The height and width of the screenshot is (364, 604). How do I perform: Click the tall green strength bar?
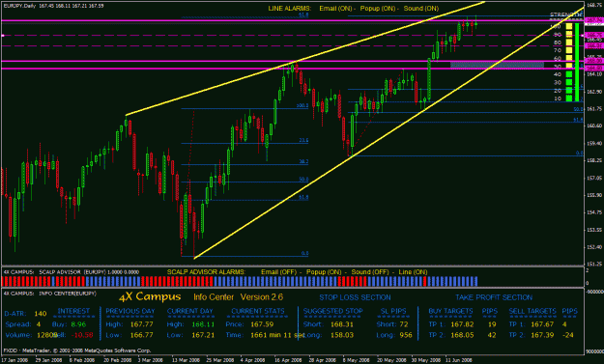[577, 62]
